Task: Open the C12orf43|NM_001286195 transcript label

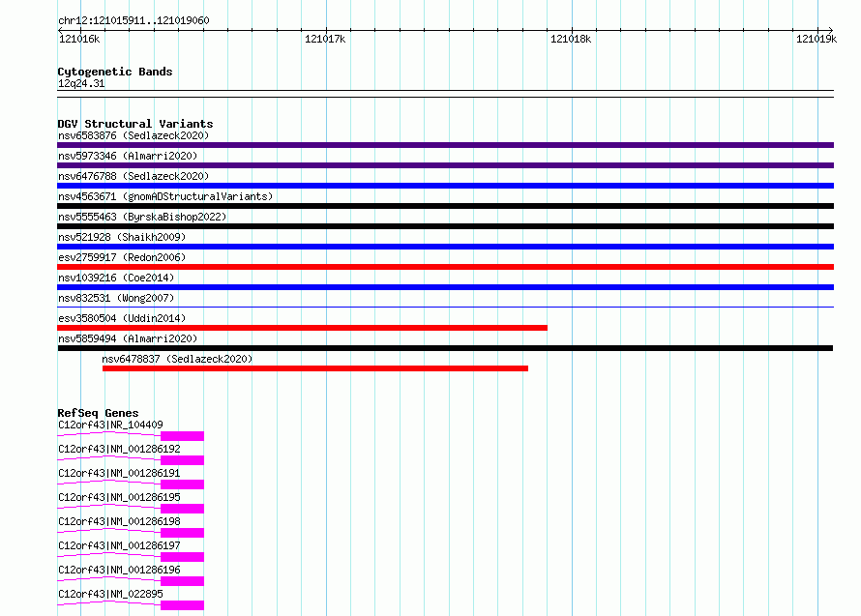Action: tap(119, 497)
